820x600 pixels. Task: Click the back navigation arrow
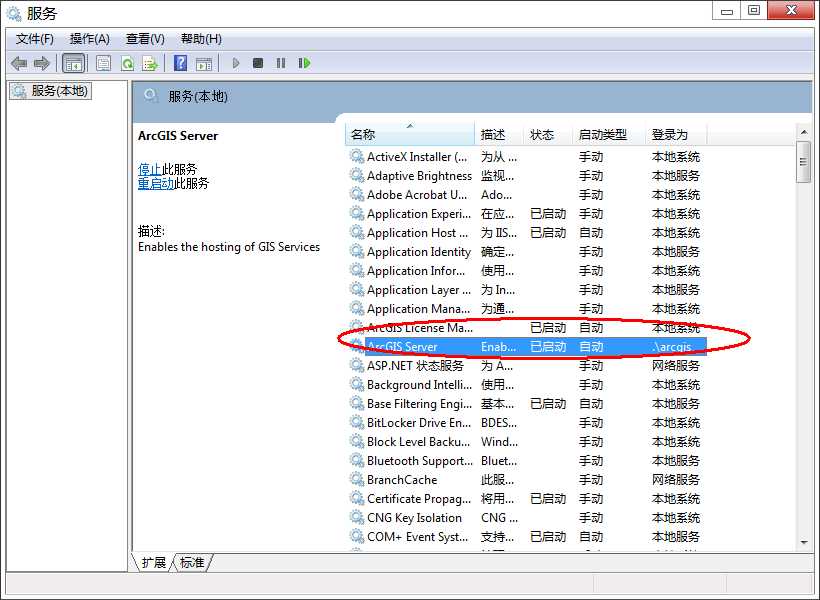pos(18,63)
